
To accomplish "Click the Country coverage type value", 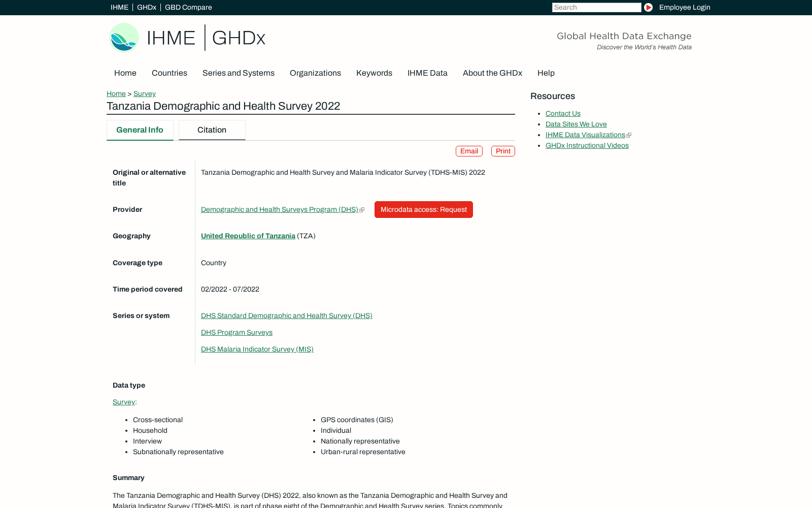I will (214, 263).
